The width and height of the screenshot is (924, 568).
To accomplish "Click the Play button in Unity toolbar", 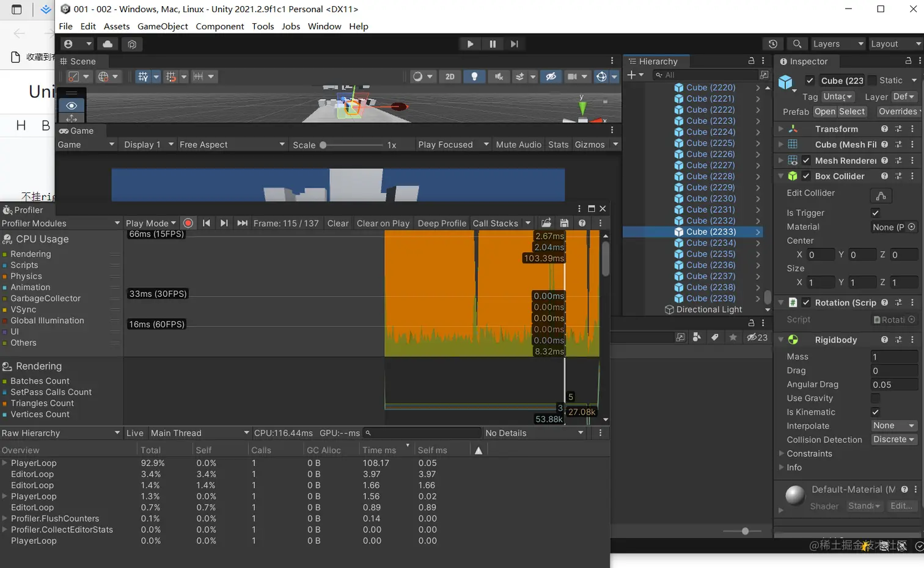I will coord(470,44).
